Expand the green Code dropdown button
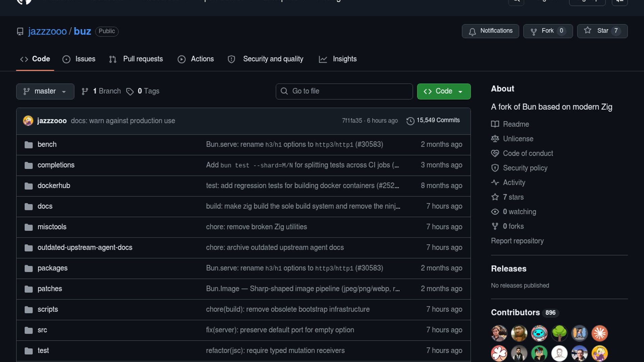The image size is (644, 362). pos(444,92)
